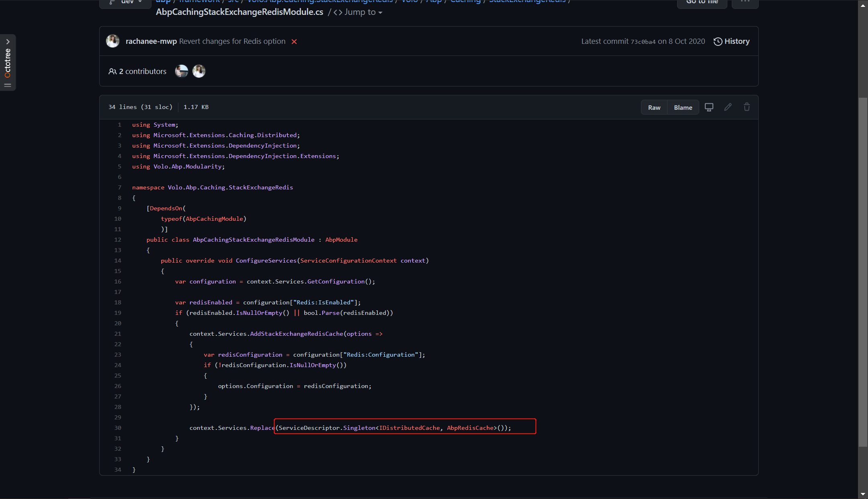Open the first contributor avatar
Screen dimensions: 868x499
pos(182,71)
